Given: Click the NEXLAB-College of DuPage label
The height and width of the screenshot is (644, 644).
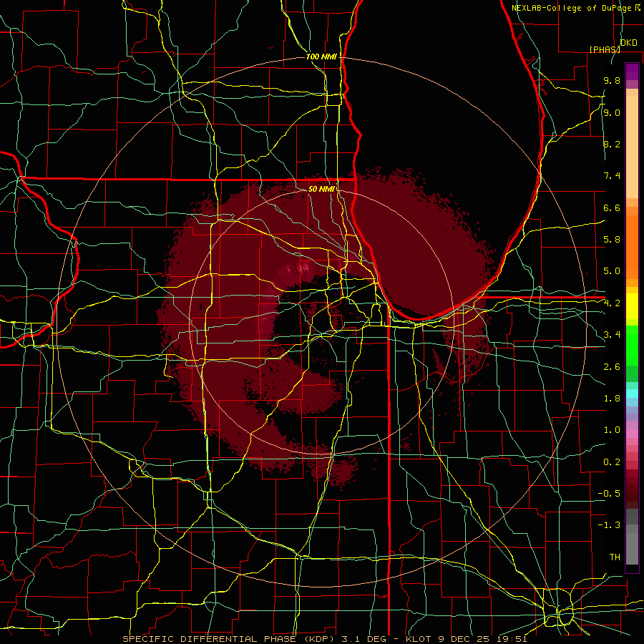Looking at the screenshot, I should [572, 8].
